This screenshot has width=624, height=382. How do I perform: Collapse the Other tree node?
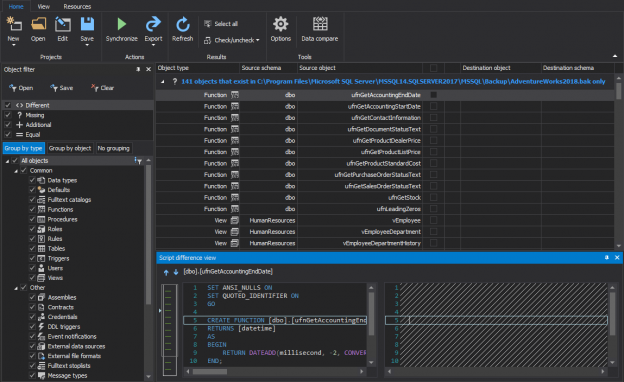click(16, 288)
